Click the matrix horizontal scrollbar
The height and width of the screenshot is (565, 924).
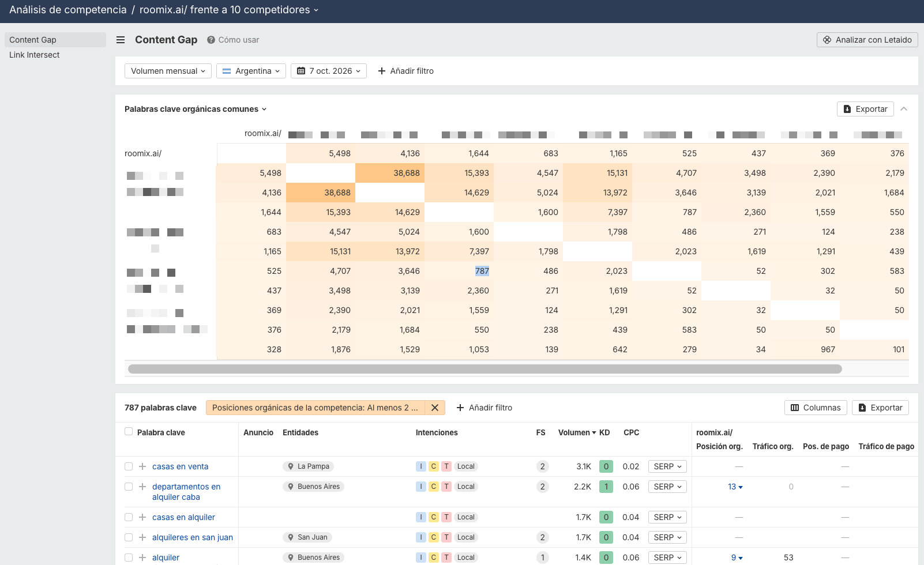coord(484,369)
